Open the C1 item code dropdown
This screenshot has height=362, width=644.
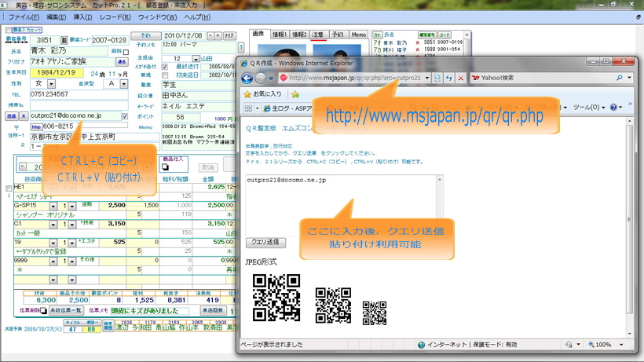pos(53,224)
